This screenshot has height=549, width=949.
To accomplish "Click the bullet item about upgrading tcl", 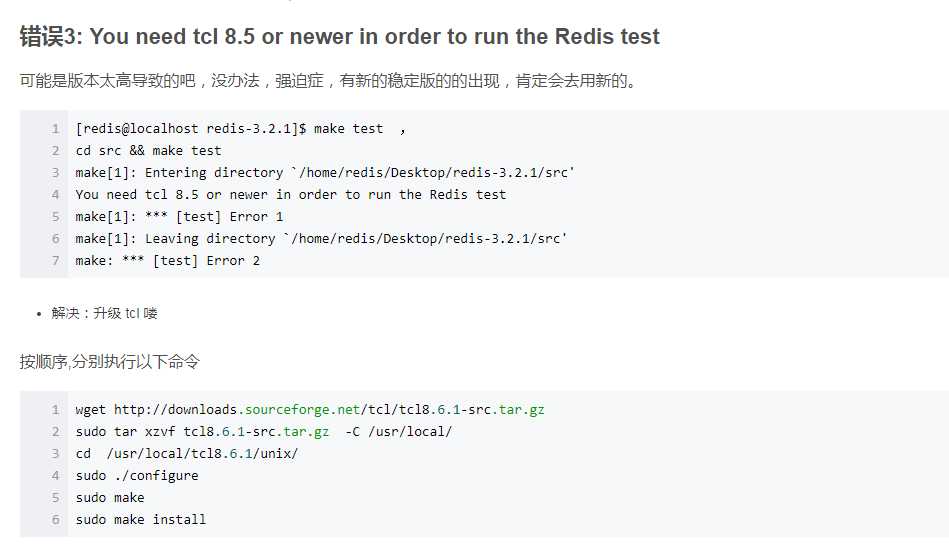I will 104,313.
